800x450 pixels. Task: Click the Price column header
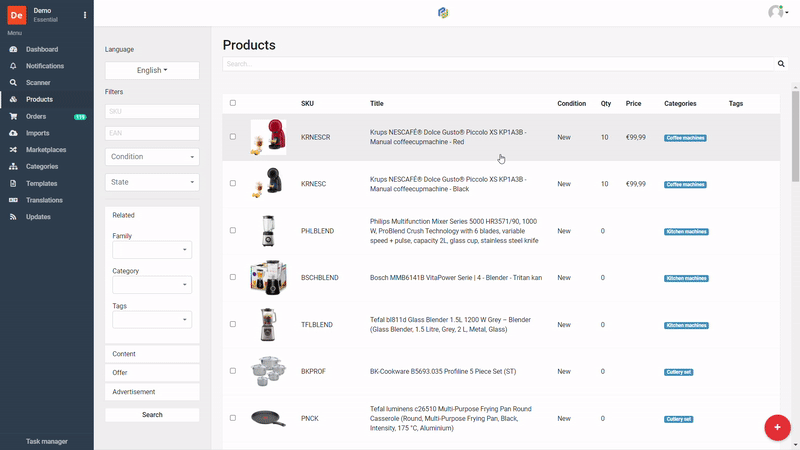click(x=633, y=104)
